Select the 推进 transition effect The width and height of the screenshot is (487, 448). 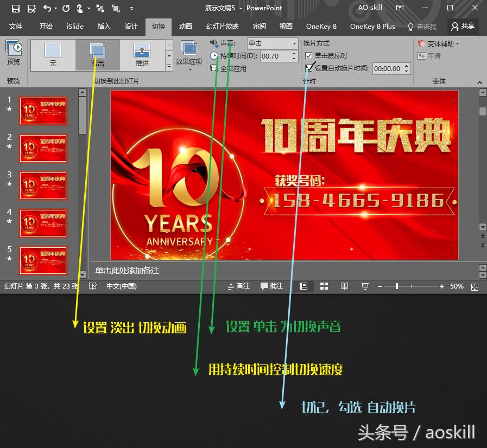142,55
